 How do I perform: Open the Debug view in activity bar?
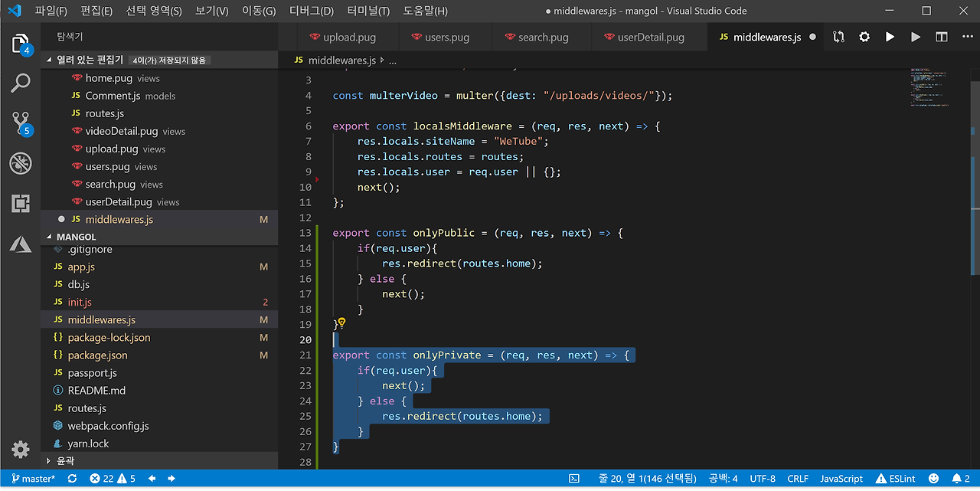(x=21, y=162)
